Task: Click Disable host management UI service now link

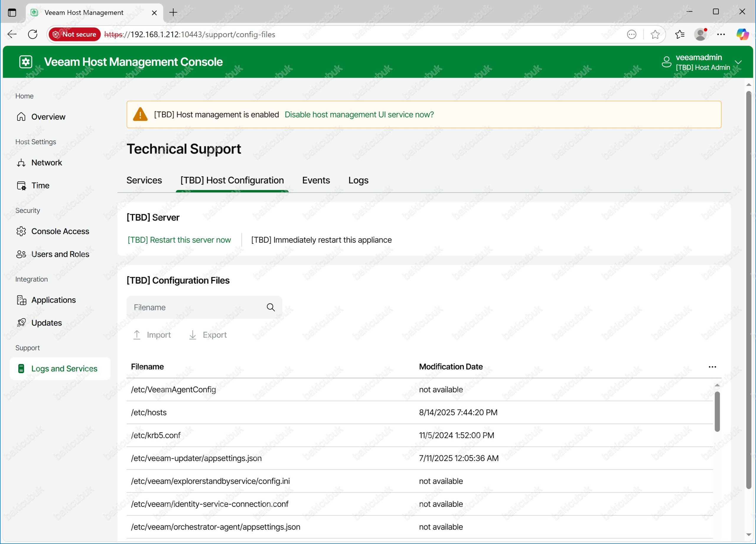Action: point(359,114)
